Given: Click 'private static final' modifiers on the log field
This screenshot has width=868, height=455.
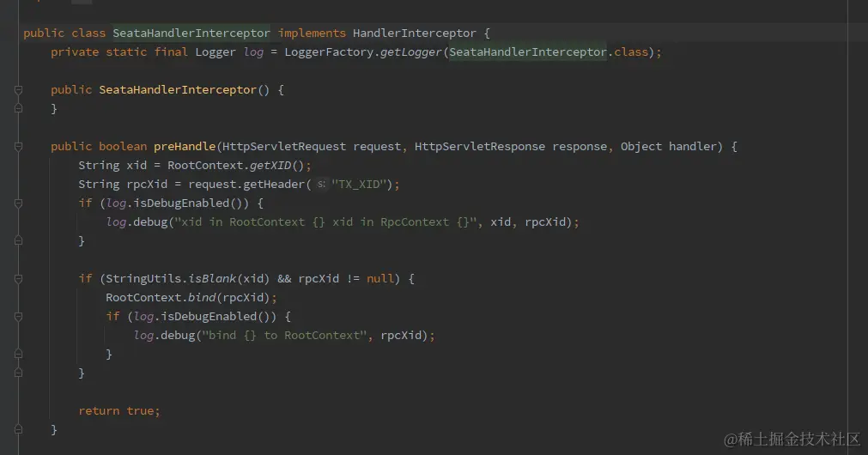Looking at the screenshot, I should (119, 52).
